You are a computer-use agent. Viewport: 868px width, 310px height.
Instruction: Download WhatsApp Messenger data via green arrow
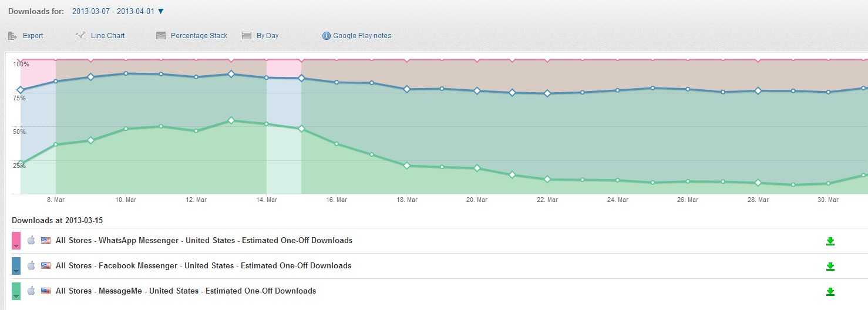pyautogui.click(x=830, y=241)
